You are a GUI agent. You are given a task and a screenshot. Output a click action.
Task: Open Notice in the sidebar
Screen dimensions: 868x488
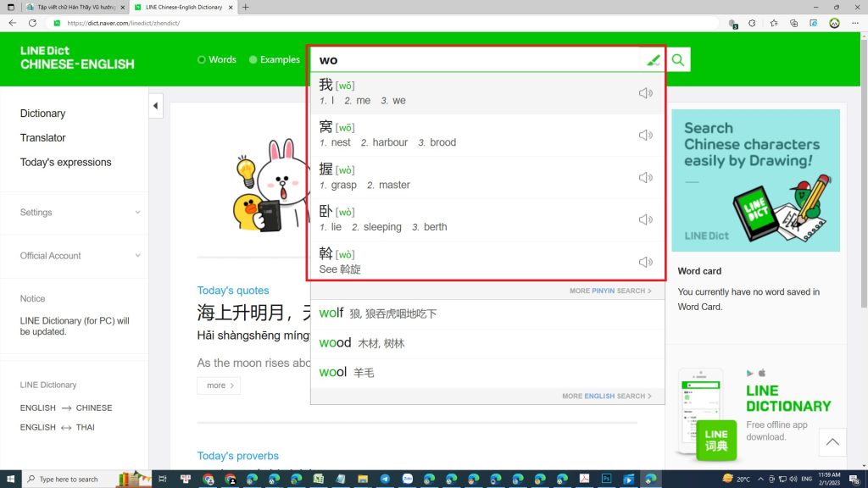pos(33,299)
